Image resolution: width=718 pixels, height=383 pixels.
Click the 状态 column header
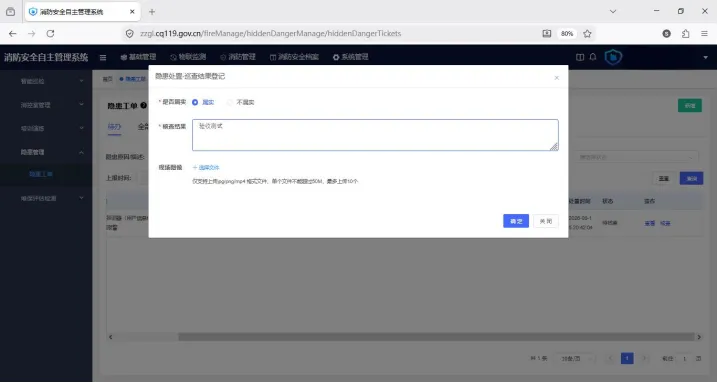(607, 201)
